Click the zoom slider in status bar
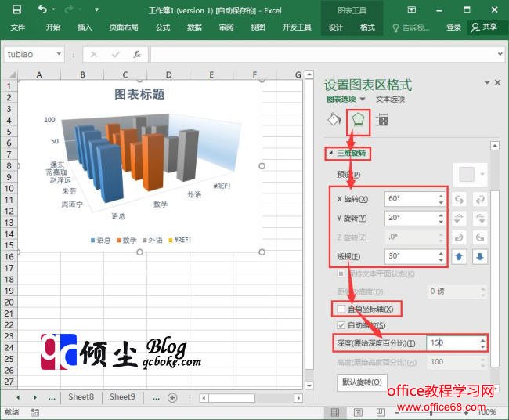 (x=431, y=413)
